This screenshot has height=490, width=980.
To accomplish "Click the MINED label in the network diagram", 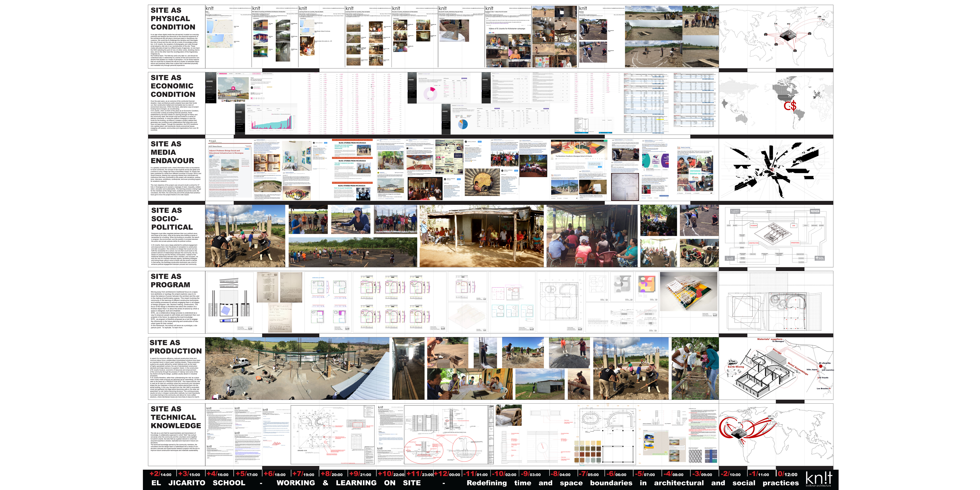I will 815,211.
